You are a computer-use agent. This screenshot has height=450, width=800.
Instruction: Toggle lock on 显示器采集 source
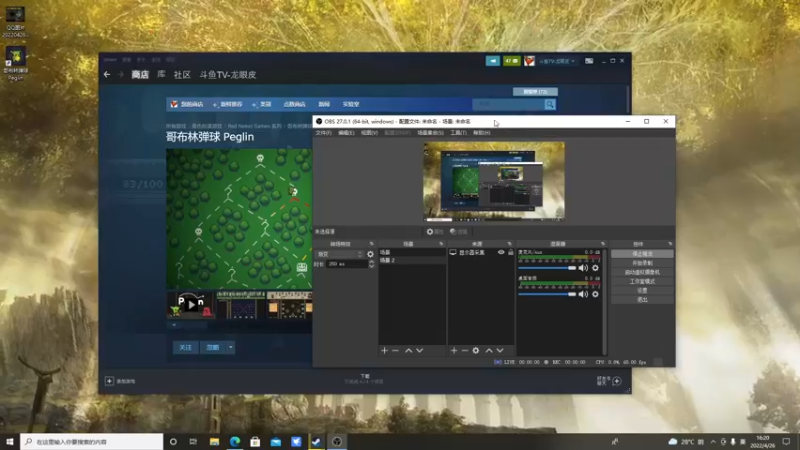click(x=510, y=252)
